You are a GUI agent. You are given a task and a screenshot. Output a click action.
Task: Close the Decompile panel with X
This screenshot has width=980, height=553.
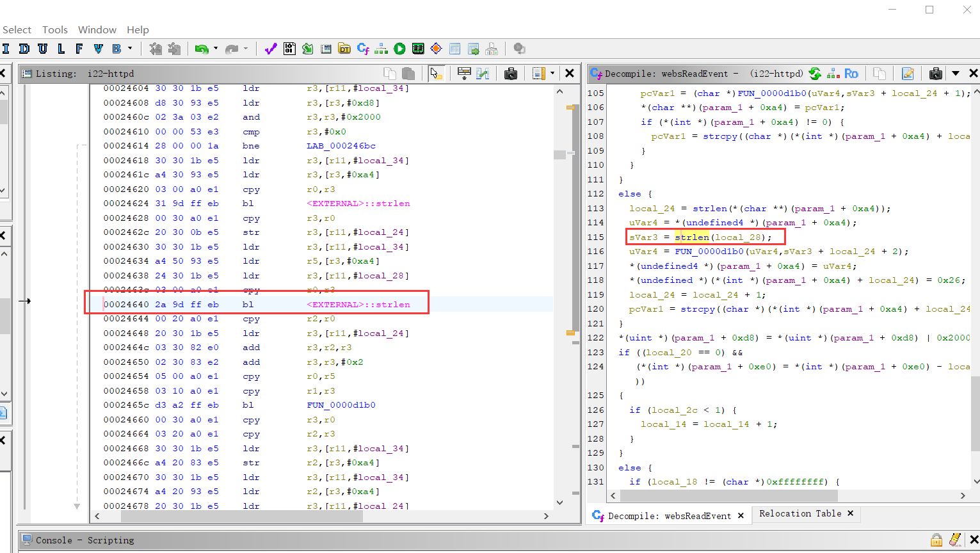click(x=973, y=74)
